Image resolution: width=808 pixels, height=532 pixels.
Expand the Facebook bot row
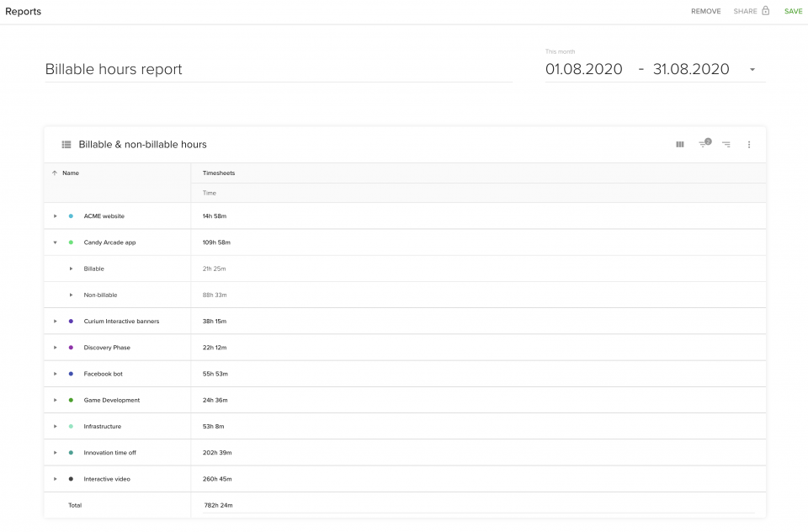pos(56,374)
